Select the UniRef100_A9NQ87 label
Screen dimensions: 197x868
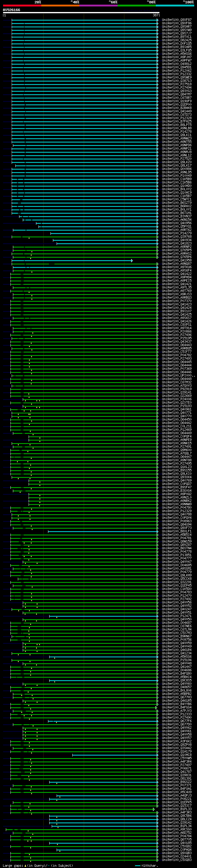coord(177,264)
